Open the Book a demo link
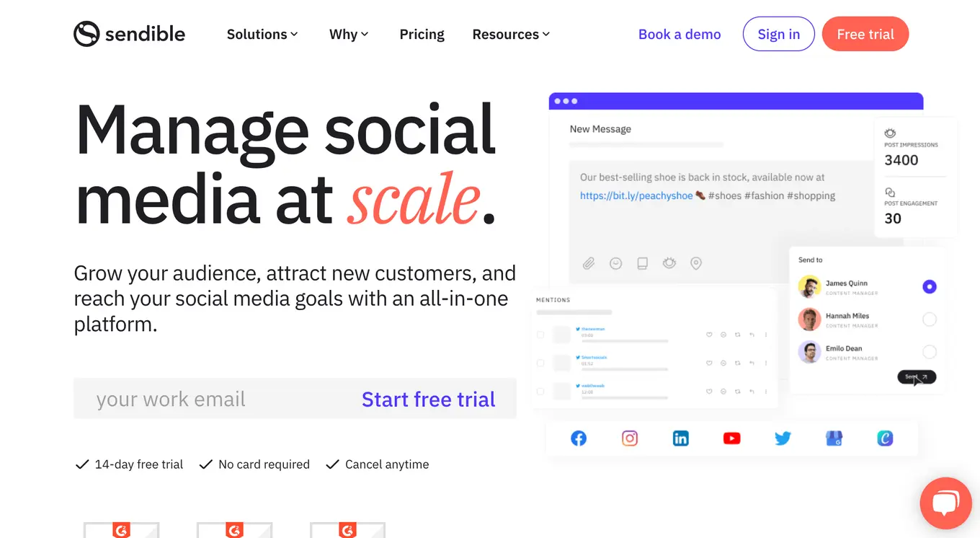Screen dimensions: 980x538 click(x=679, y=33)
